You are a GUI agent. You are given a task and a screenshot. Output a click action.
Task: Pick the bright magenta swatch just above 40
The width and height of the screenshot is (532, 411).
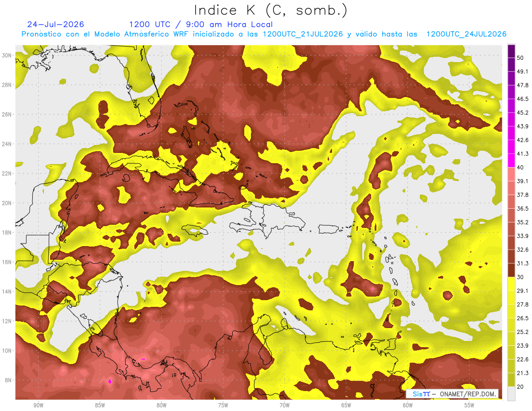511,160
